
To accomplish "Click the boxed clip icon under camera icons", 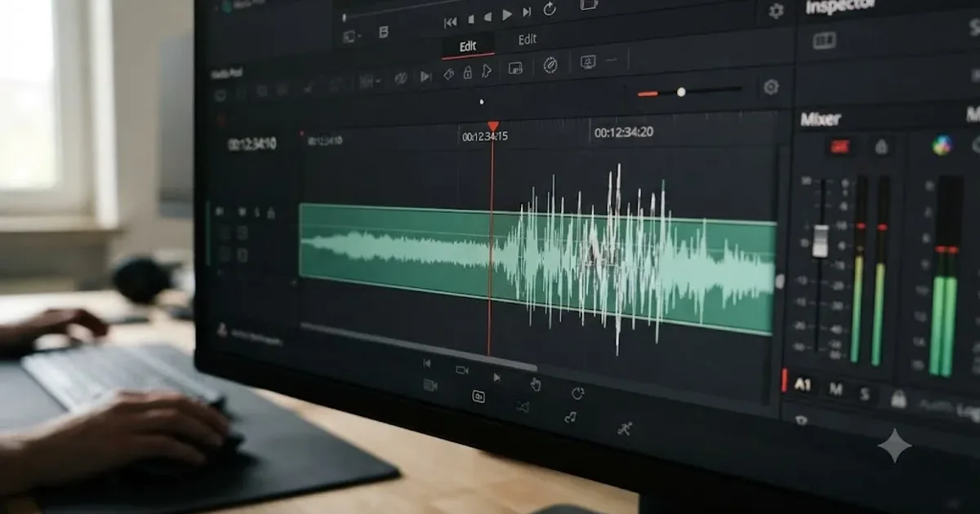I will (x=479, y=397).
